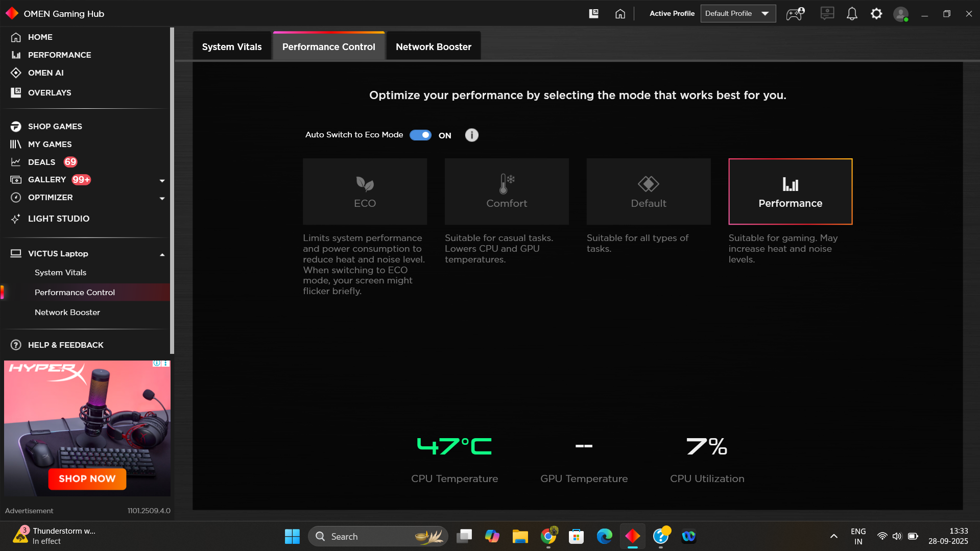
Task: Click the Windows Start button
Action: pyautogui.click(x=292, y=536)
